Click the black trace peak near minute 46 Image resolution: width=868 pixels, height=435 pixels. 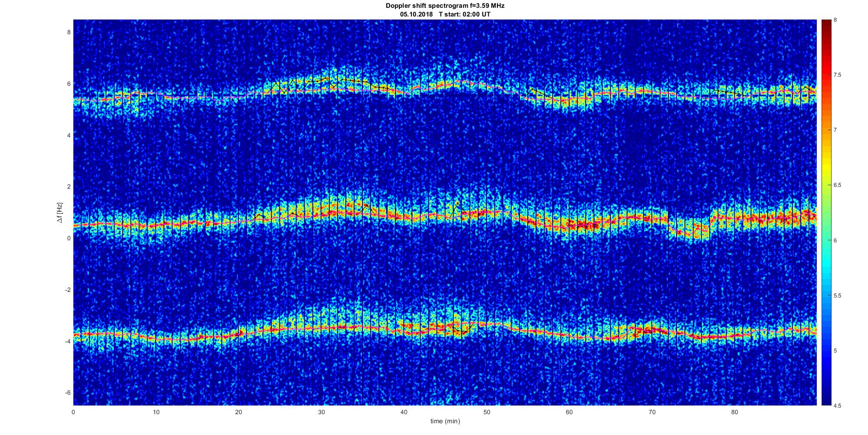tap(457, 203)
